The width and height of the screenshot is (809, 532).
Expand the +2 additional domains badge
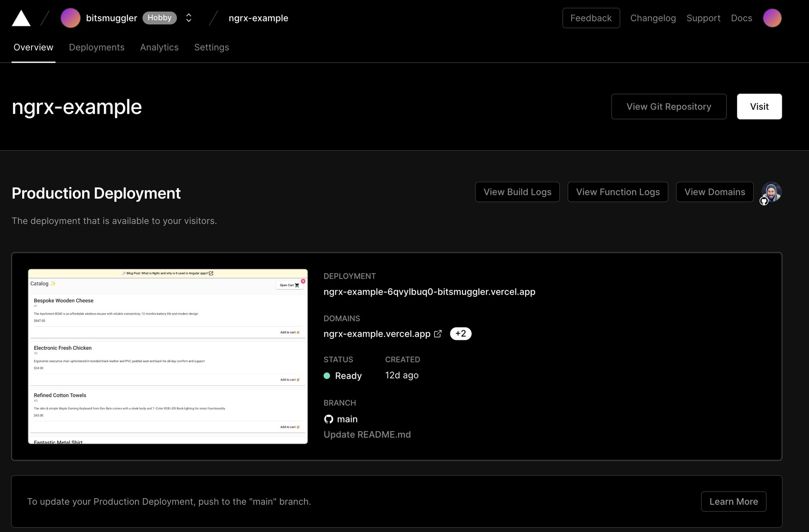pos(461,334)
